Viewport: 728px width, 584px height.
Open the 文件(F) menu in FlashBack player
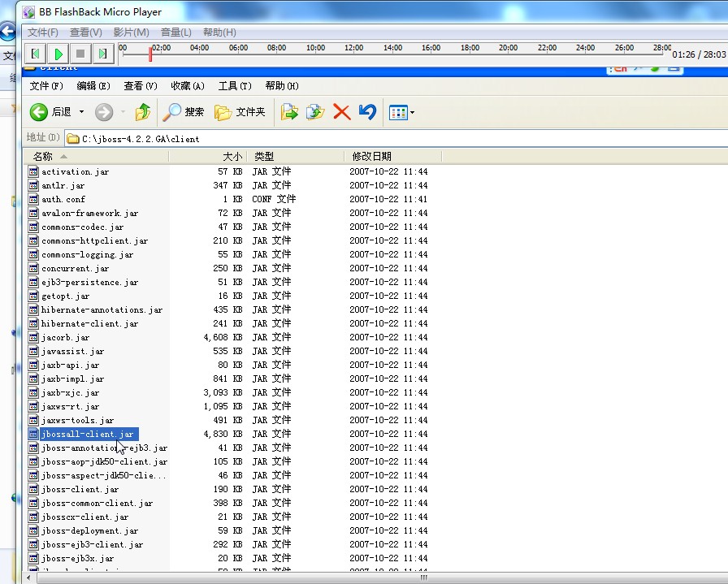43,32
